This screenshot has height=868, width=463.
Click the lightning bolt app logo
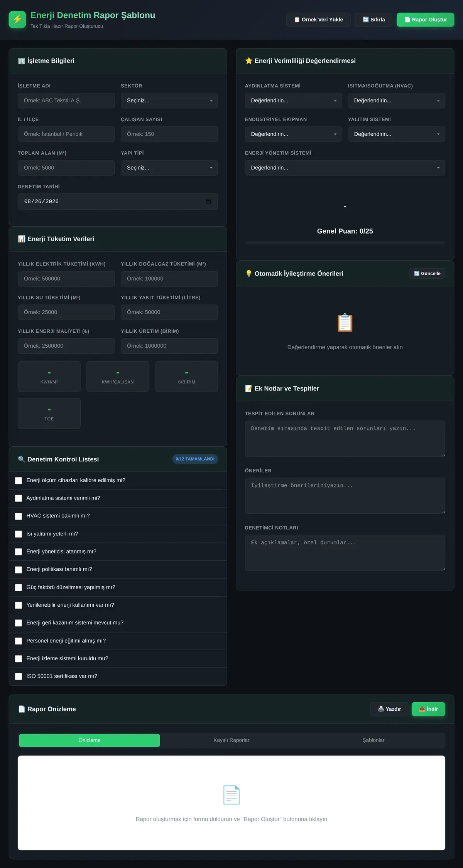[x=17, y=19]
